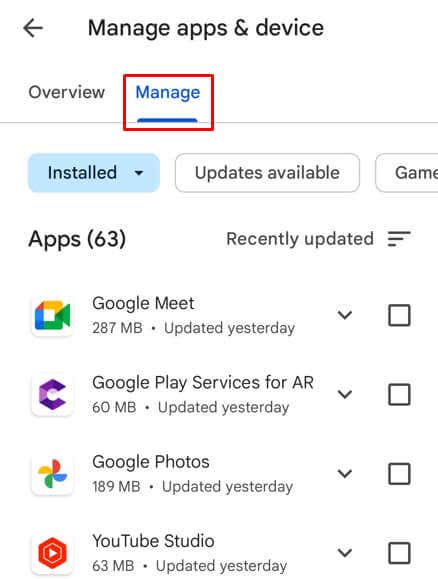The image size is (438, 579).
Task: Tick the Google Photos checkbox
Action: point(399,474)
